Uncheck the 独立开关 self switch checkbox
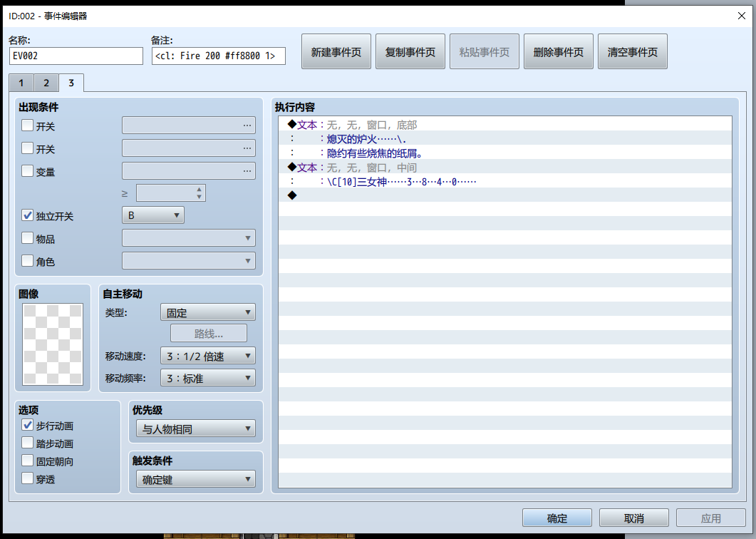This screenshot has height=539, width=756. [28, 215]
